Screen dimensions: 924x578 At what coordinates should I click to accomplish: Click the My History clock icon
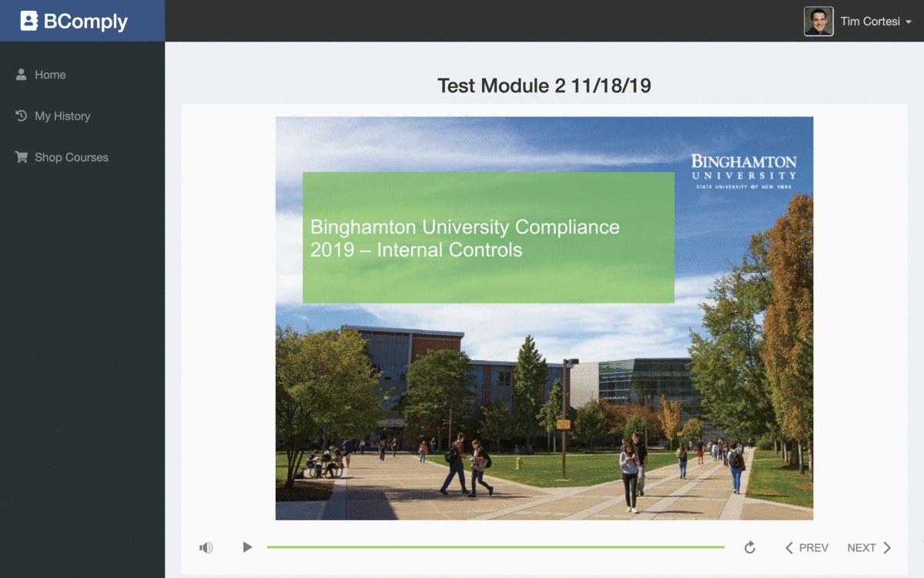[22, 116]
